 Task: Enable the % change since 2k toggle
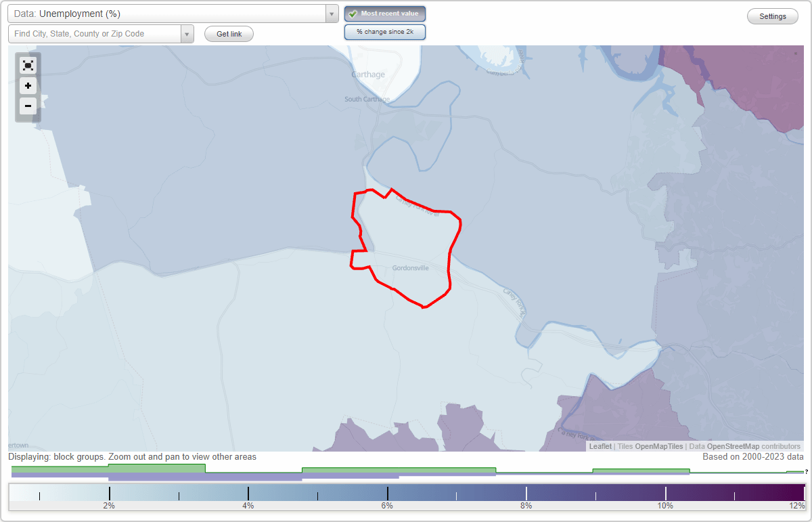(385, 31)
